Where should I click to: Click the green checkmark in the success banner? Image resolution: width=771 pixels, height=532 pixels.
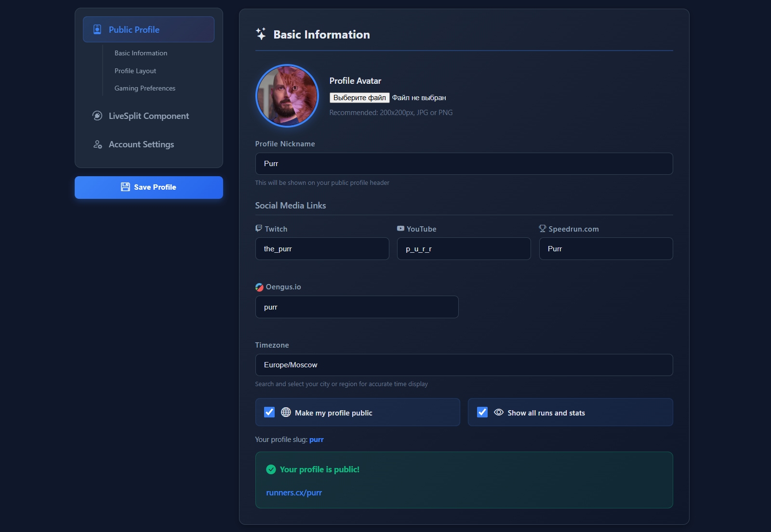pos(272,469)
